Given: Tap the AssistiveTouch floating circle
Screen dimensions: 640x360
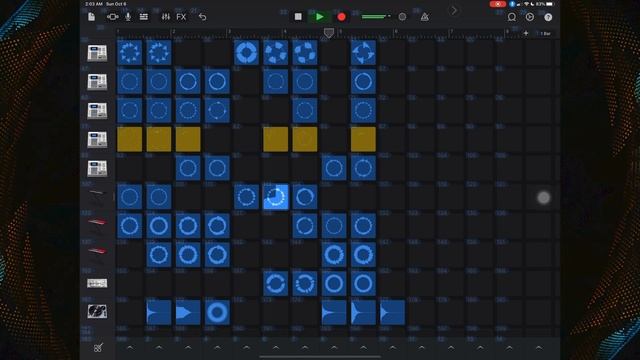Looking at the screenshot, I should [543, 198].
